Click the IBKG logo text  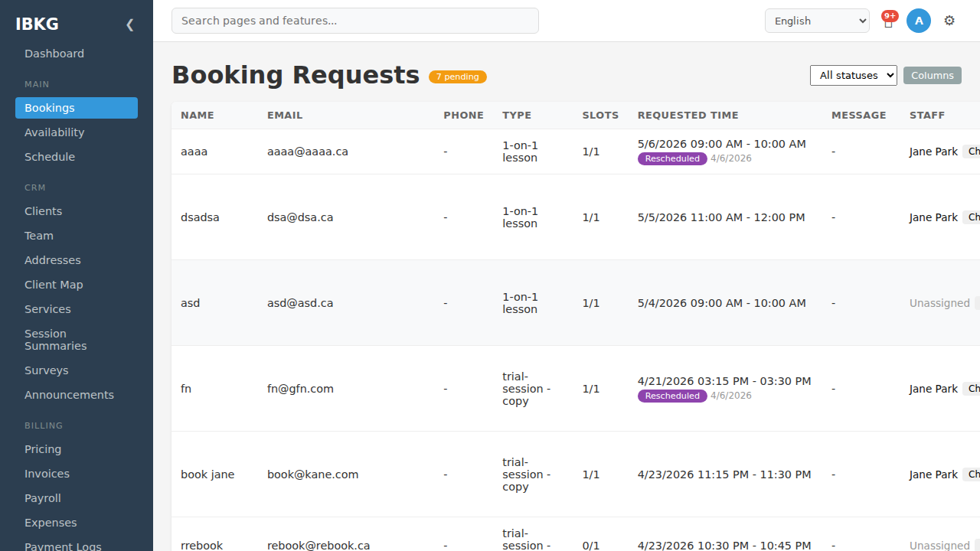37,24
